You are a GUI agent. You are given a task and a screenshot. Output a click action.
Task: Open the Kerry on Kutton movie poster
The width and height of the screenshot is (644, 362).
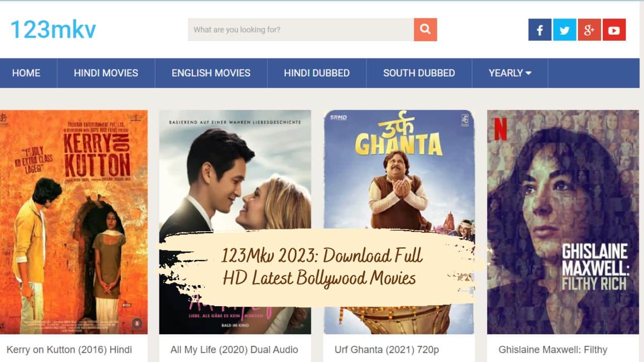(x=74, y=222)
